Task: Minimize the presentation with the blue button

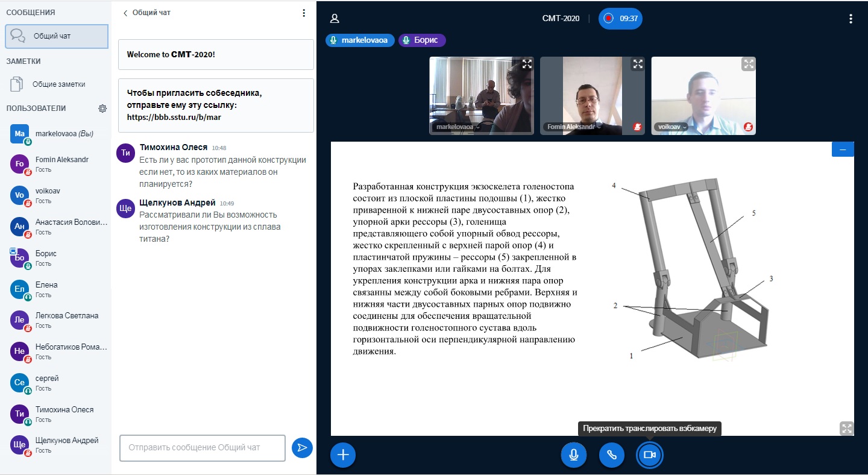Action: tap(842, 149)
